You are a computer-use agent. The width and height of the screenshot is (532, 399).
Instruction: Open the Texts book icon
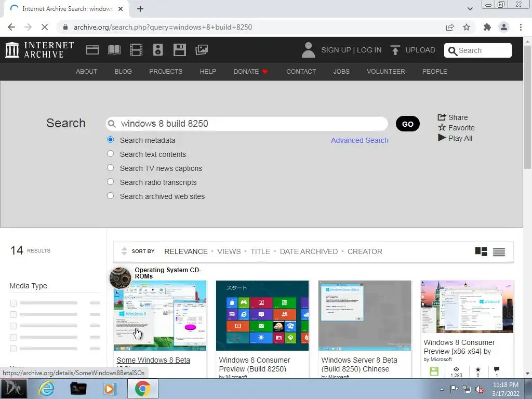[x=114, y=50]
